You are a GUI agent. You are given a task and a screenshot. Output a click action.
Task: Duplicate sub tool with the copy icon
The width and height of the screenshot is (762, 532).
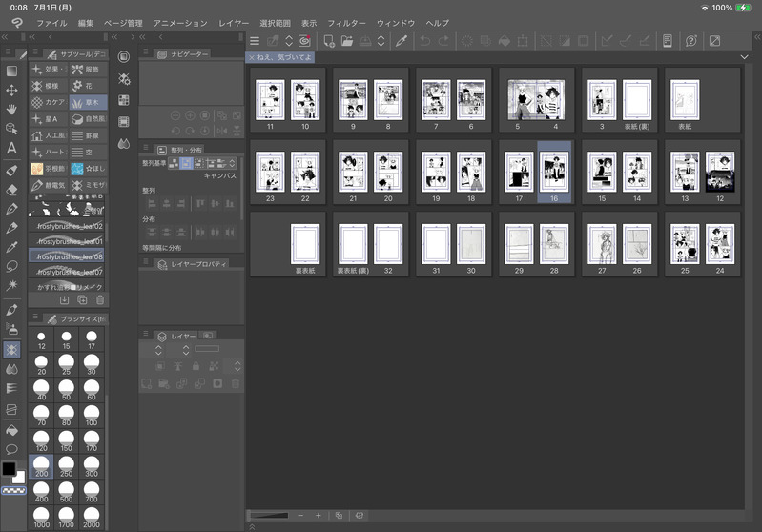82,300
